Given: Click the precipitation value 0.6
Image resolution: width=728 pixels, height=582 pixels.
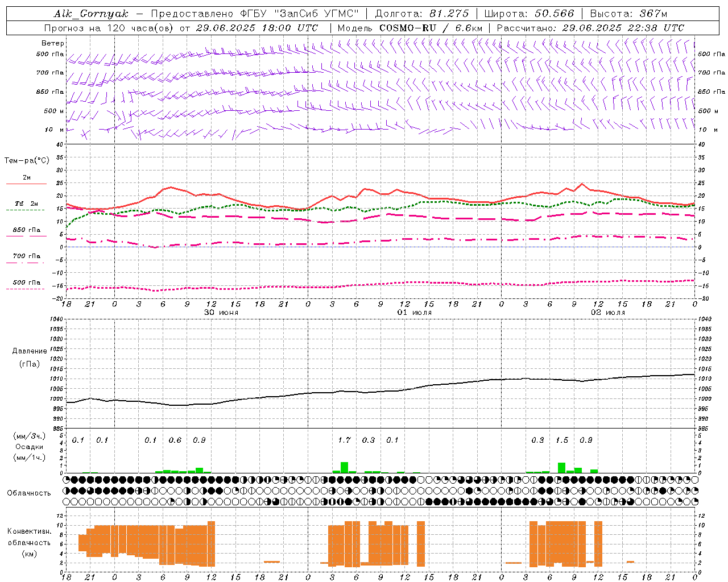Looking at the screenshot, I should (x=175, y=440).
